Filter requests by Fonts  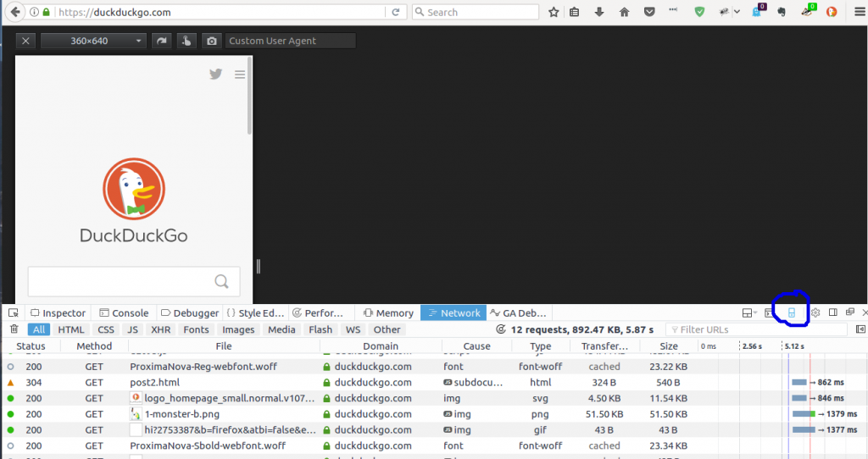197,329
